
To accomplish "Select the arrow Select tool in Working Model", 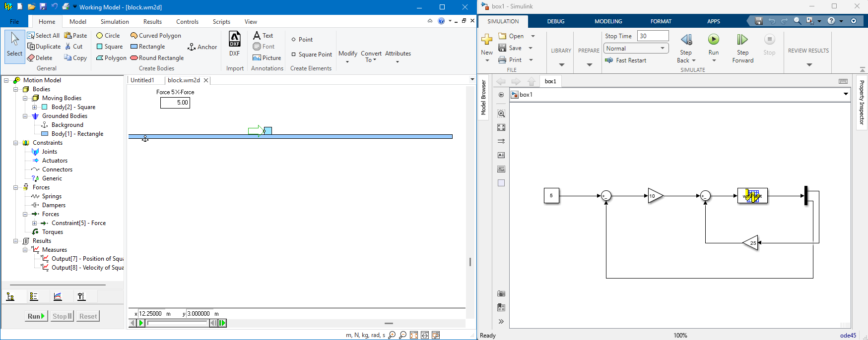I will tap(14, 46).
